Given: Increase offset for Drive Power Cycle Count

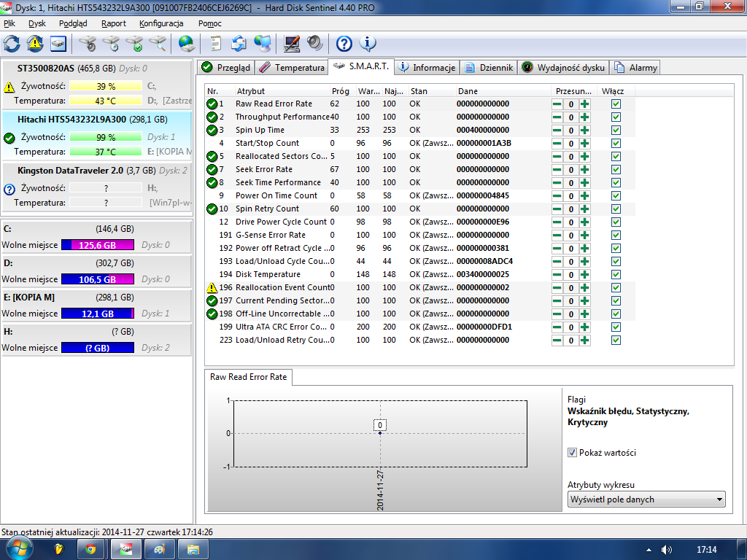Looking at the screenshot, I should pos(585,222).
